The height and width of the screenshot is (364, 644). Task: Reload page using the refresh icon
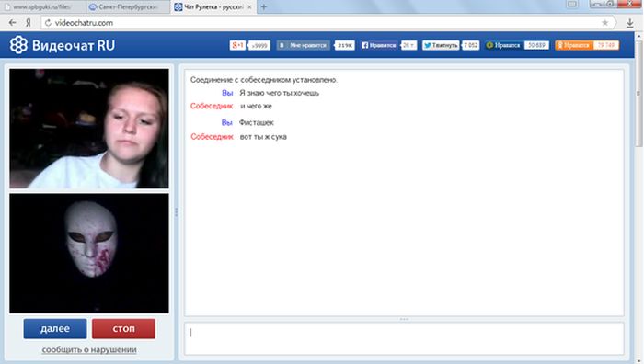click(x=48, y=23)
